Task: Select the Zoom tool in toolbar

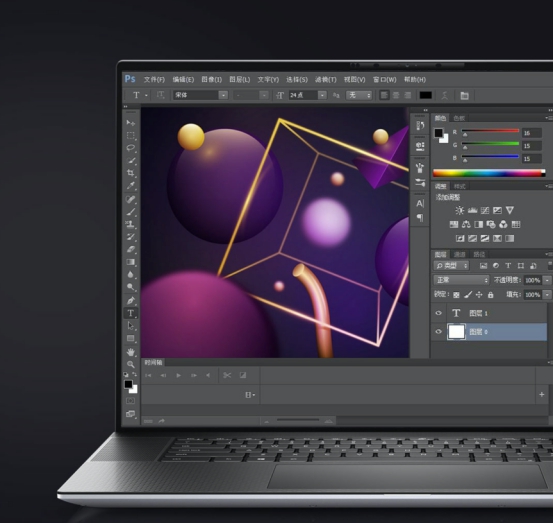Action: pyautogui.click(x=131, y=364)
